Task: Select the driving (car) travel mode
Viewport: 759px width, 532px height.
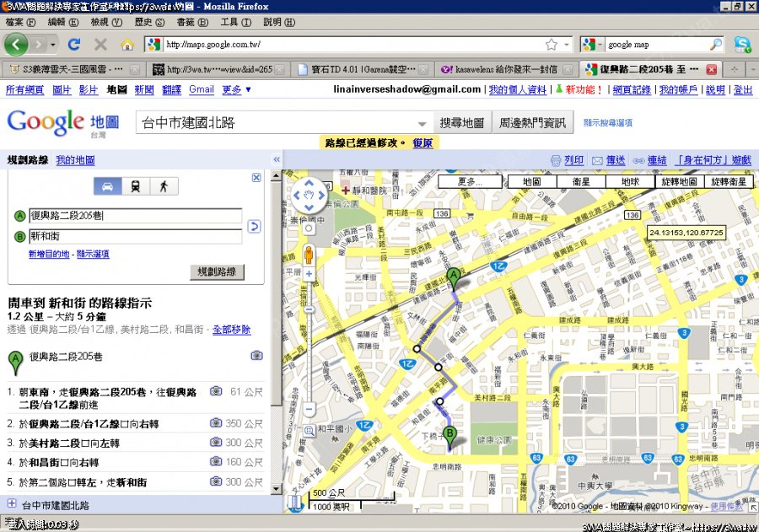Action: pos(107,186)
